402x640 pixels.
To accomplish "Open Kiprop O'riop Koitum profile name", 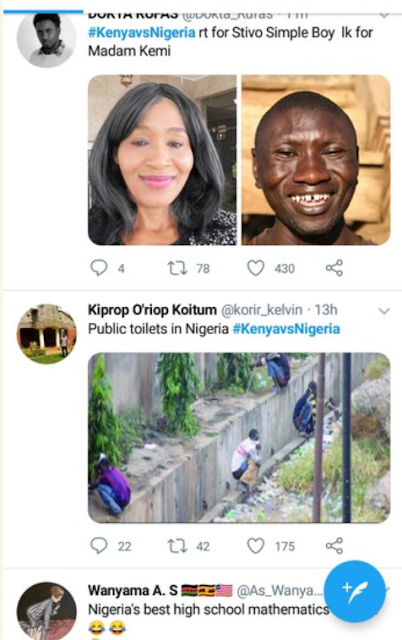I will coord(152,310).
